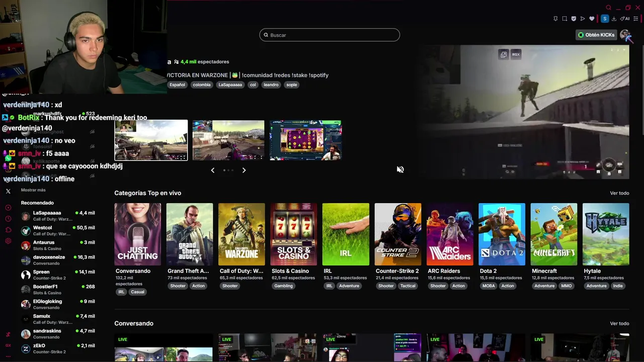Image resolution: width=644 pixels, height=362 pixels.
Task: Open the cloud extensions sidebar icon
Action: [8, 230]
